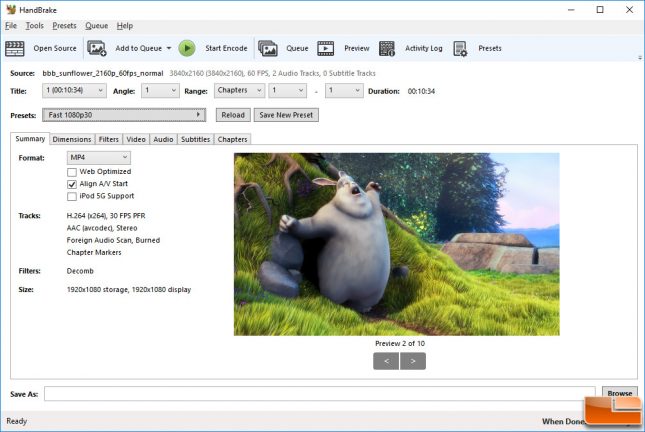Open the Help menu

coord(125,26)
